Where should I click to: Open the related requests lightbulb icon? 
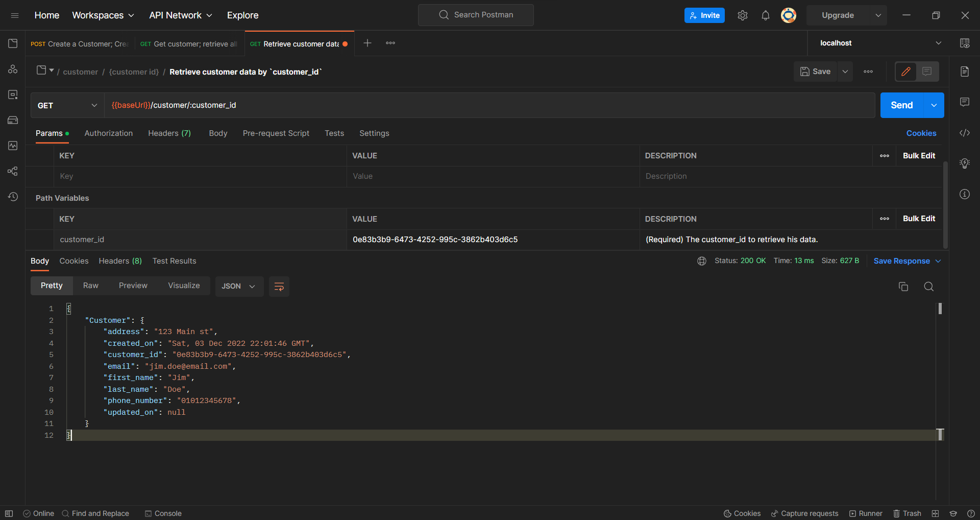pyautogui.click(x=965, y=163)
